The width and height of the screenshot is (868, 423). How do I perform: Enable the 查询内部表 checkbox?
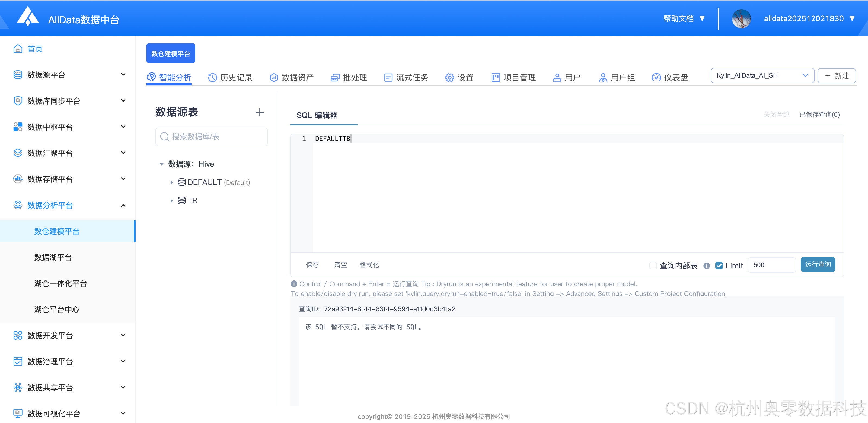coord(653,266)
